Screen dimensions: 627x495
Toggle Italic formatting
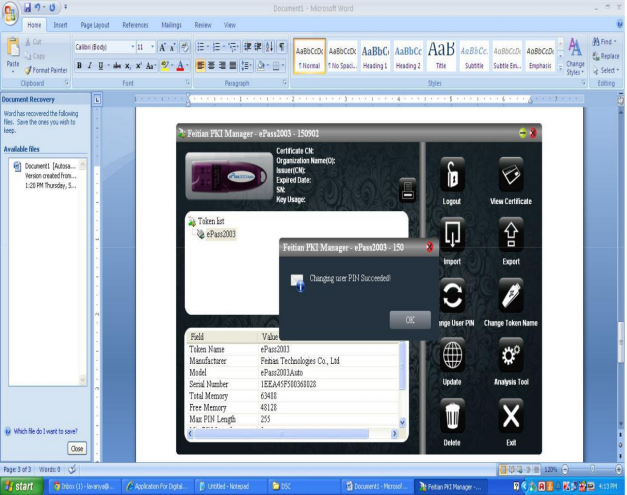[x=90, y=66]
